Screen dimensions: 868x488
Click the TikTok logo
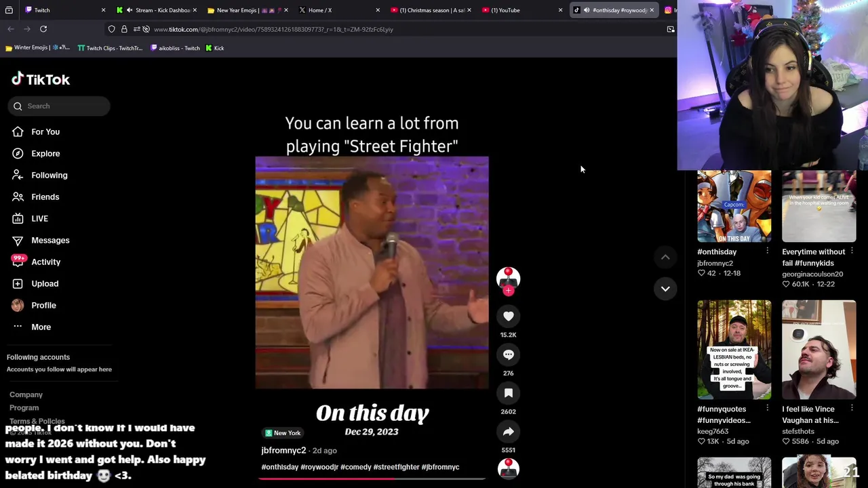[41, 79]
